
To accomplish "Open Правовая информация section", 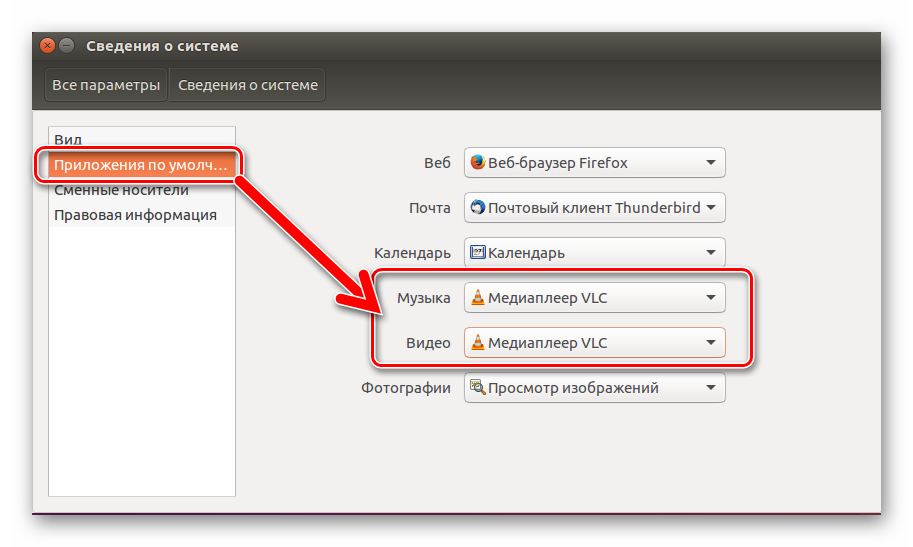I will [x=135, y=215].
